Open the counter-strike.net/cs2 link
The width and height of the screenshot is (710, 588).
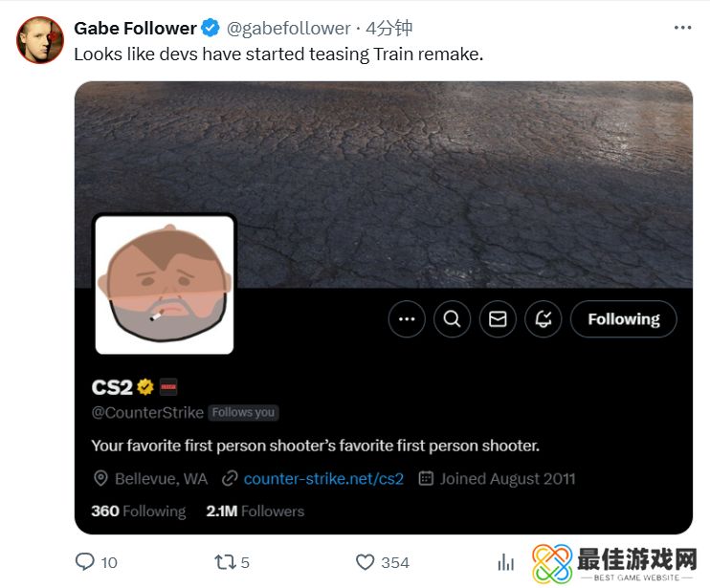click(x=323, y=478)
